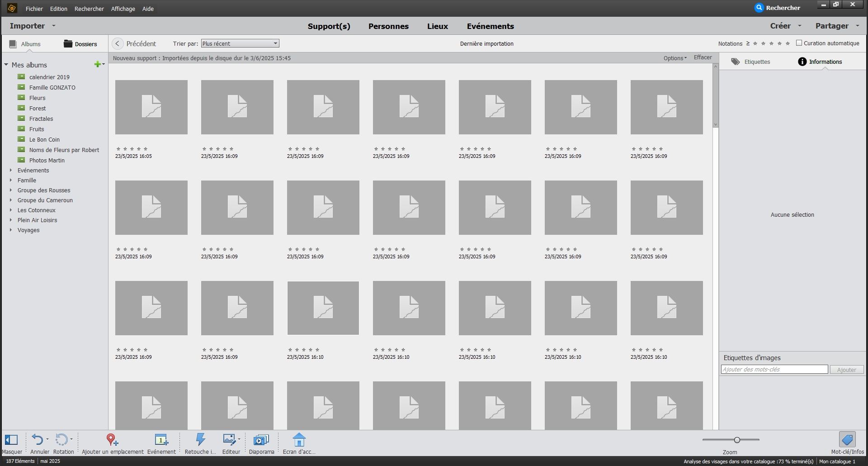The width and height of the screenshot is (868, 466).
Task: Click the Evénement icon
Action: (x=161, y=441)
